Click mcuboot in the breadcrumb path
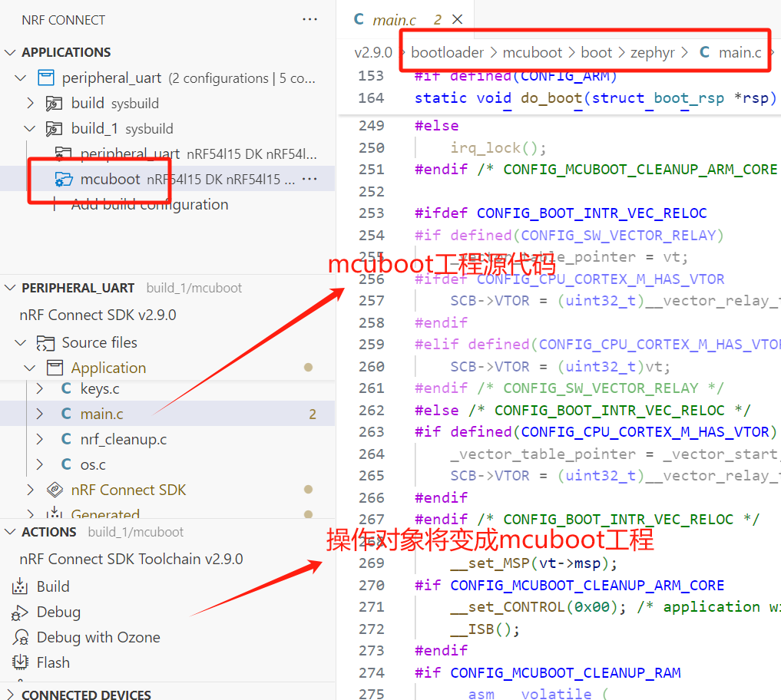 532,52
